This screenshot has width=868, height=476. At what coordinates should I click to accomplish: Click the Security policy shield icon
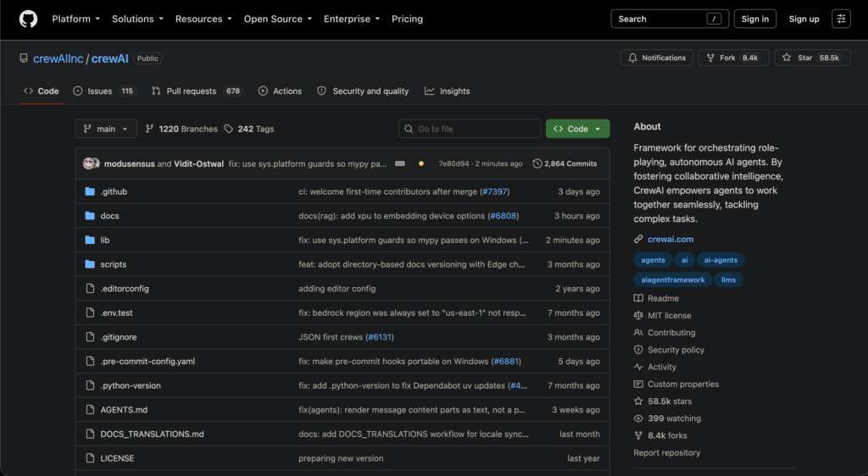pos(638,350)
